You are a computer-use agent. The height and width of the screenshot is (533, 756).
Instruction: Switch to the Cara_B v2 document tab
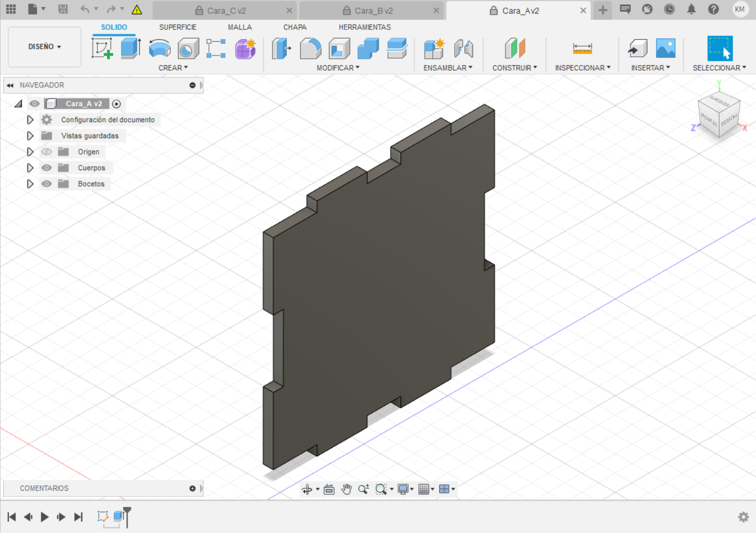pyautogui.click(x=372, y=11)
